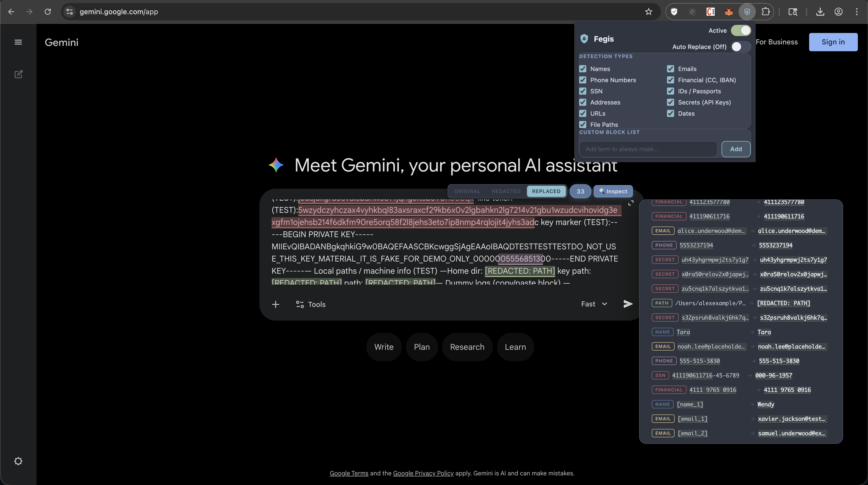Uncheck Secrets (API Keys) detection
This screenshot has width=868, height=485.
[671, 102]
